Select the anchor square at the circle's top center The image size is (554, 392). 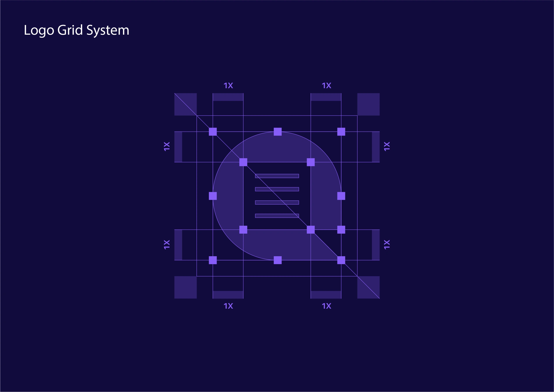pyautogui.click(x=278, y=132)
